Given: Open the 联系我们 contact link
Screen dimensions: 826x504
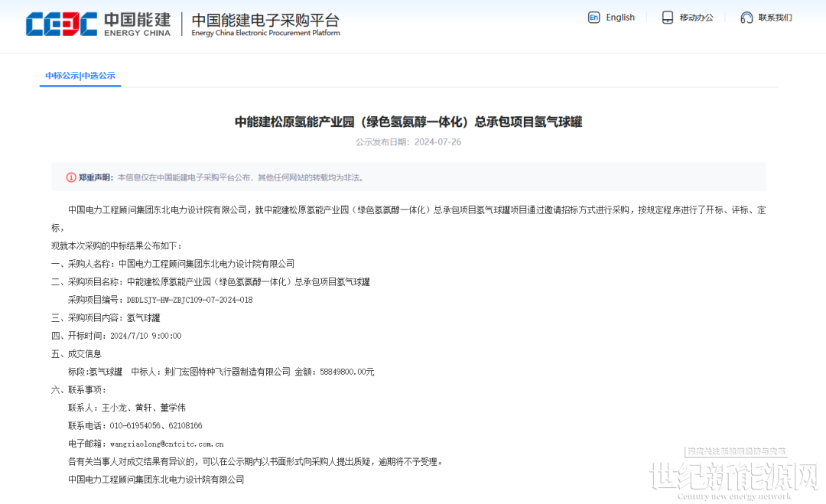Looking at the screenshot, I should point(775,18).
